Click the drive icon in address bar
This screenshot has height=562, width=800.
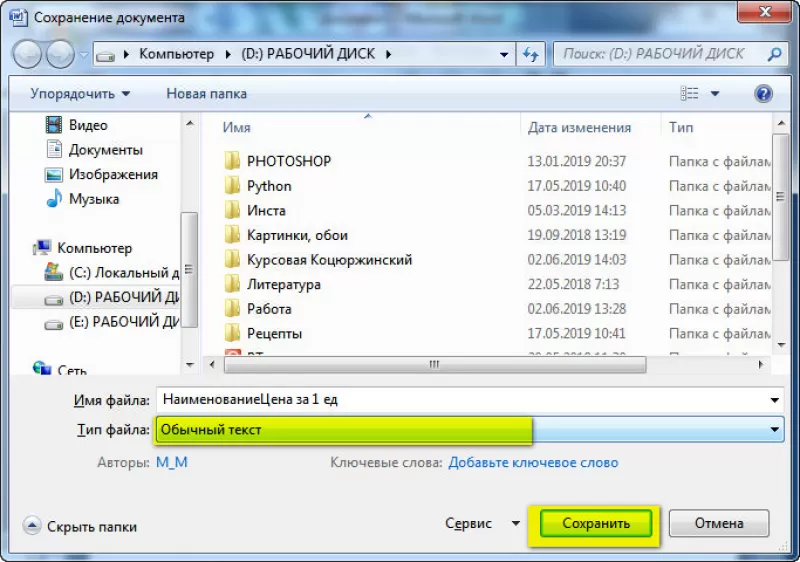[x=105, y=55]
